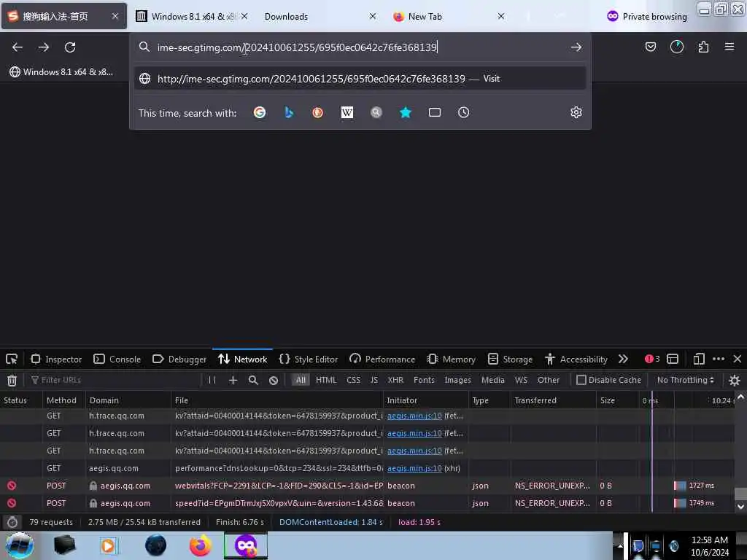
Task: Filter requests by CSS
Action: pyautogui.click(x=354, y=380)
